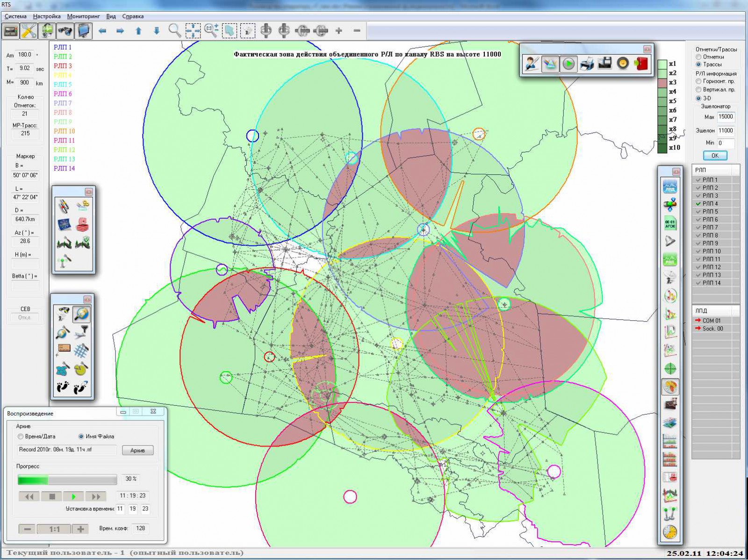This screenshot has width=748, height=560.
Task: Click the СЕВ Откл. status field
Action: tap(25, 318)
